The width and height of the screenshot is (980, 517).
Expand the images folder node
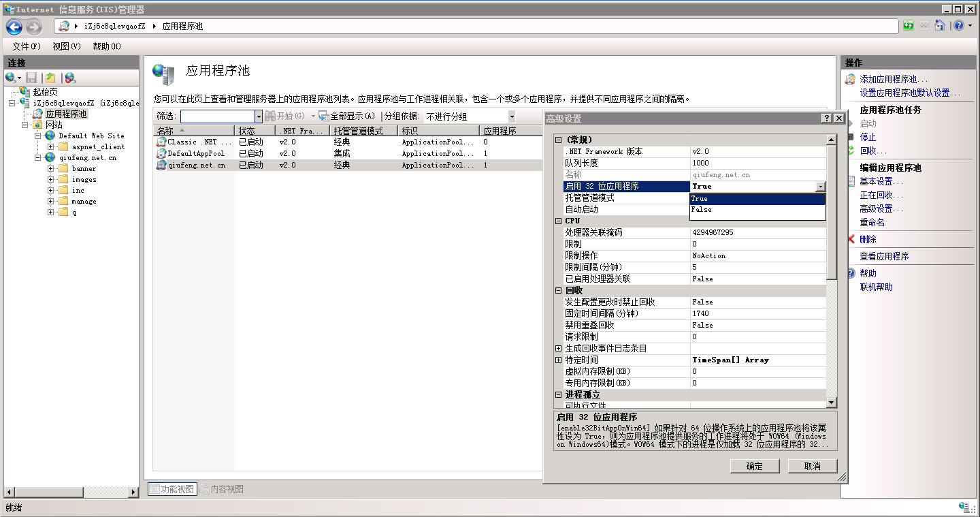[x=50, y=179]
